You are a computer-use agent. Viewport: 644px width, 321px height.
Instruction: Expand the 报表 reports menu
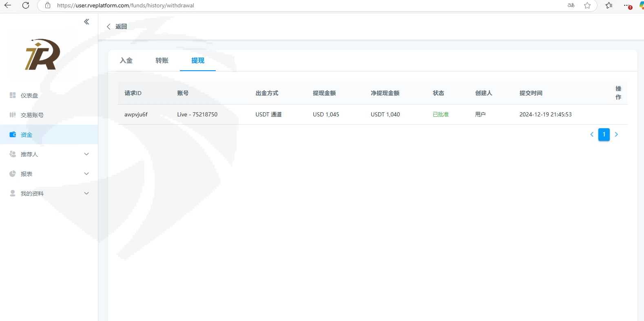[x=49, y=174]
